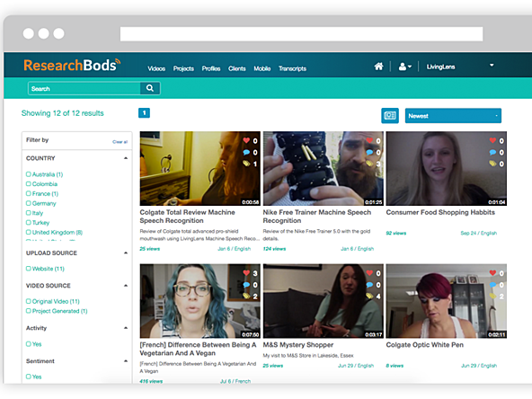This screenshot has height=399, width=532.
Task: Open the Nike Free Trainer video thumbnail
Action: pos(324,168)
